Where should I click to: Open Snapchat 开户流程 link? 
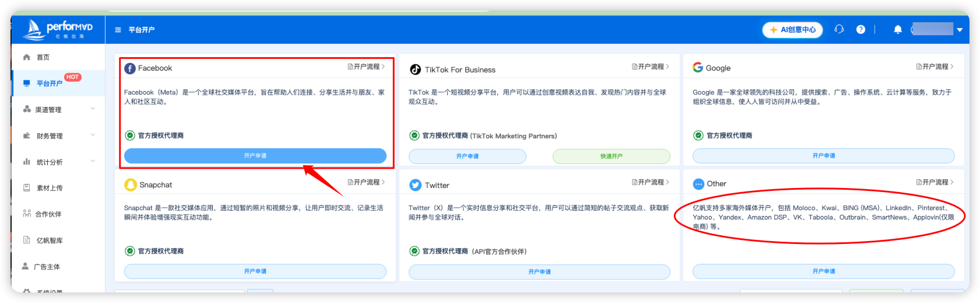[x=366, y=183]
